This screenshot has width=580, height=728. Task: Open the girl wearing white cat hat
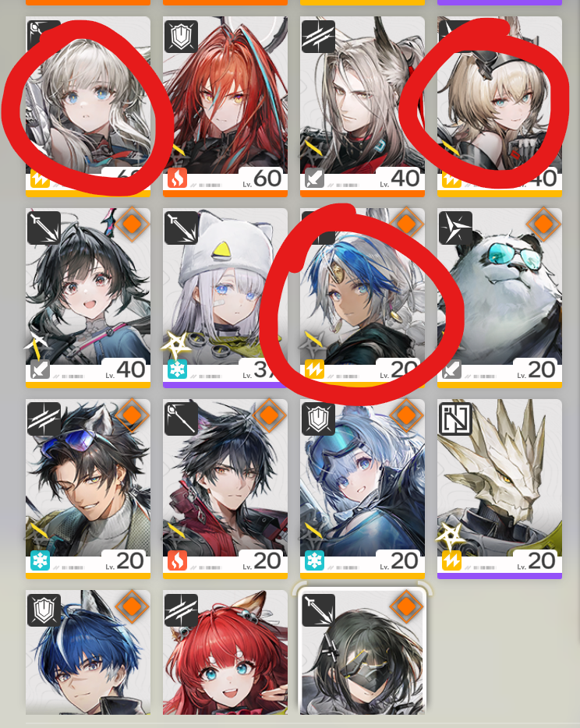pyautogui.click(x=225, y=298)
